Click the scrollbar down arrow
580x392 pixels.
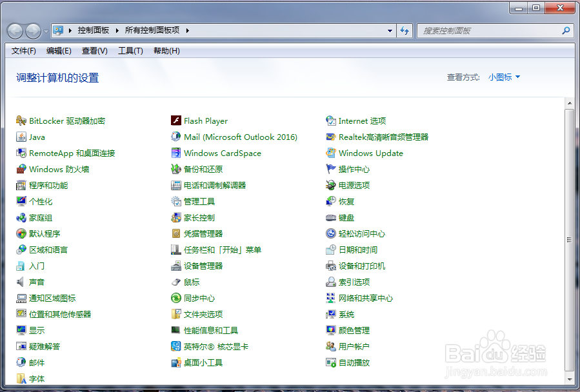click(570, 379)
